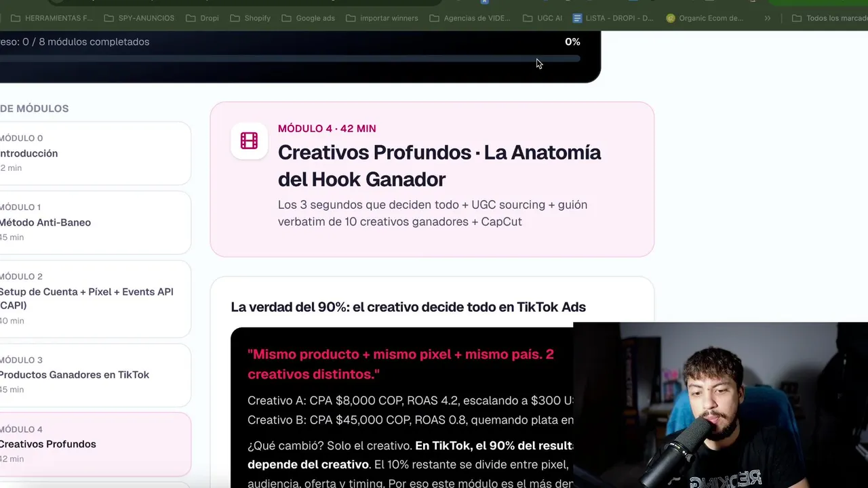Select Módulo 4 Creativos Profundos
The image size is (868, 488).
(x=95, y=444)
